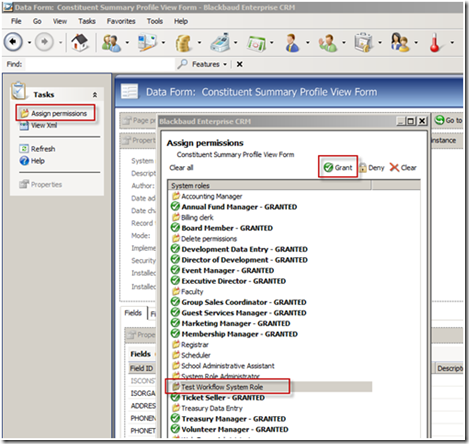The width and height of the screenshot is (469, 444).
Task: Open the coins Revenue toolbar icon
Action: 183,43
